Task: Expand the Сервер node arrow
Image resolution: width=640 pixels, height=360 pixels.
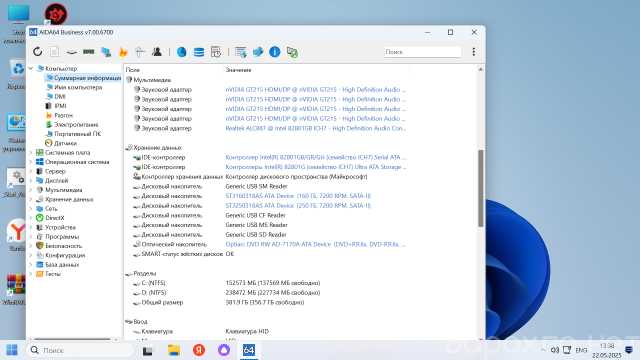Action: (x=31, y=171)
